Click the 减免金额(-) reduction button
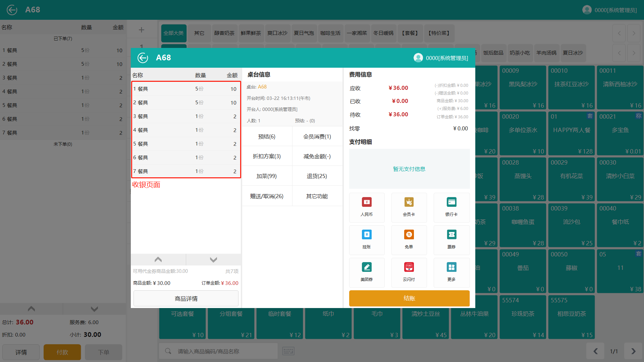 tap(317, 156)
